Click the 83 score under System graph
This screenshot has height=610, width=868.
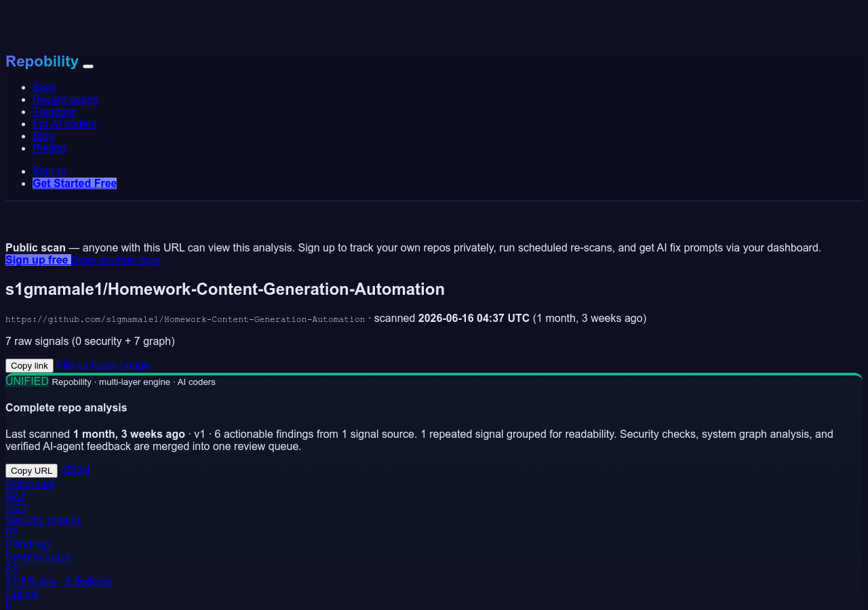click(12, 569)
